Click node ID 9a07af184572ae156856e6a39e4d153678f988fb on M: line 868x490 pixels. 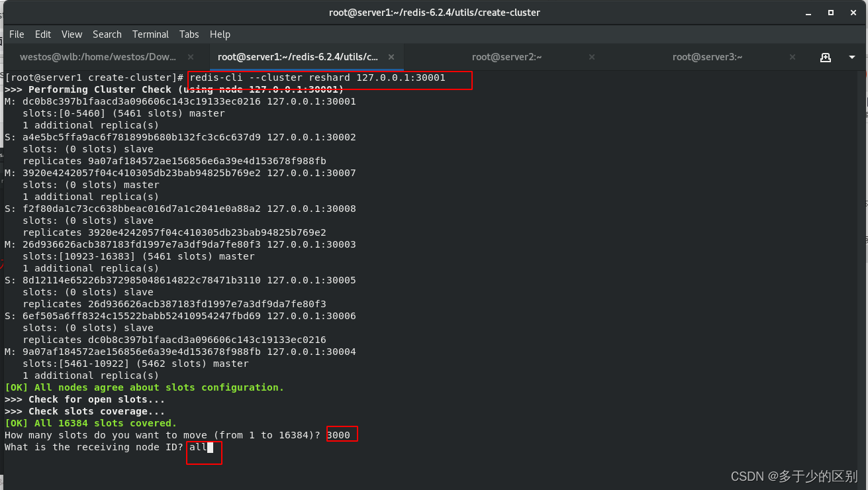pyautogui.click(x=142, y=352)
